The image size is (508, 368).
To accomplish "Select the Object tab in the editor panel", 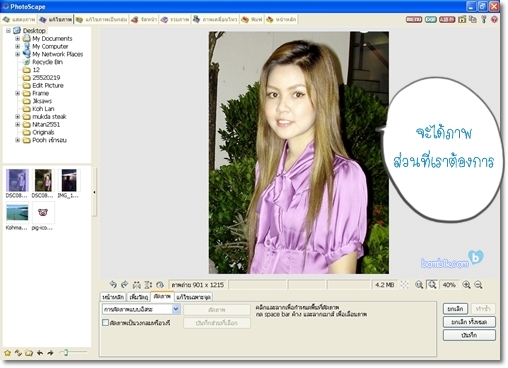I will click(x=139, y=297).
